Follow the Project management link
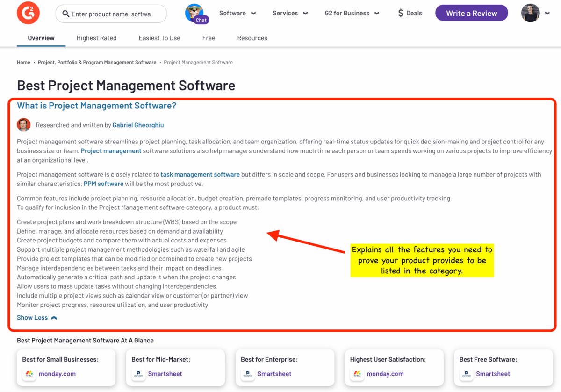Viewport: 561px width, 392px height. tap(111, 151)
